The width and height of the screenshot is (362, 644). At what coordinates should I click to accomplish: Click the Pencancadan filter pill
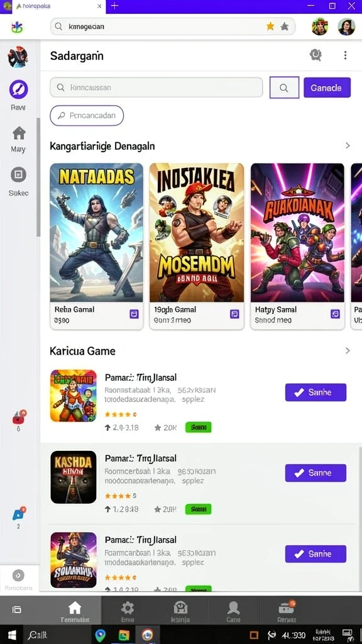pyautogui.click(x=87, y=116)
